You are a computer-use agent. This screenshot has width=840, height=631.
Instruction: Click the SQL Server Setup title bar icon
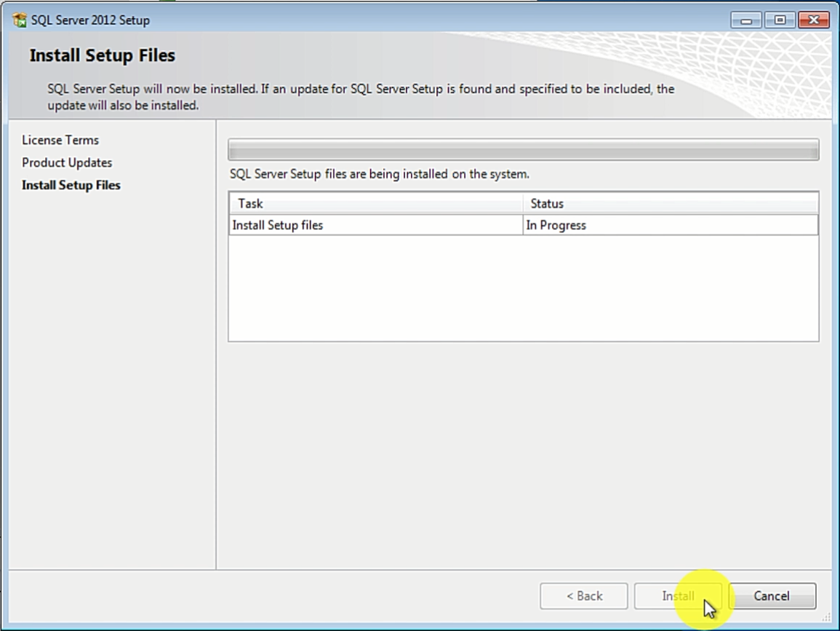(20, 20)
